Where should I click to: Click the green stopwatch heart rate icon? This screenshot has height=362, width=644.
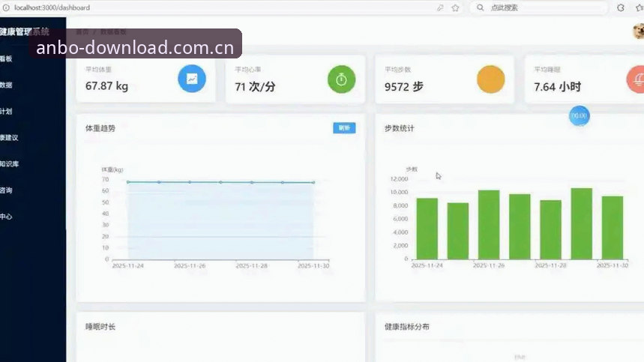point(341,79)
